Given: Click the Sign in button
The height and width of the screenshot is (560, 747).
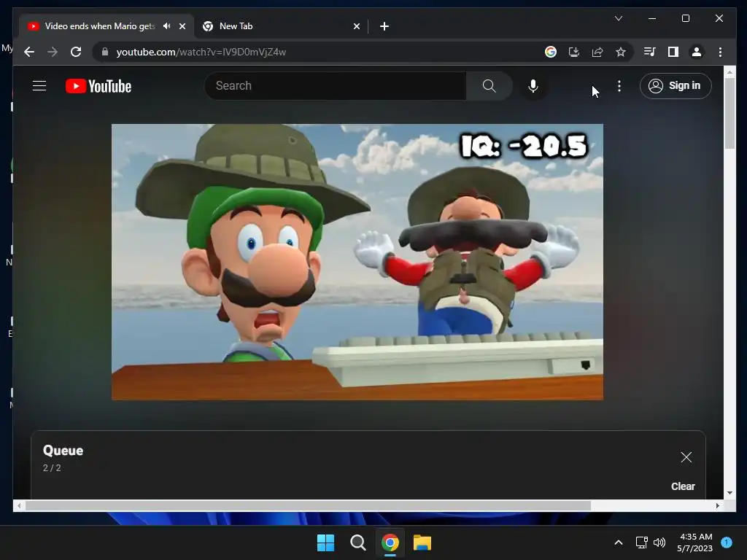Looking at the screenshot, I should (676, 86).
